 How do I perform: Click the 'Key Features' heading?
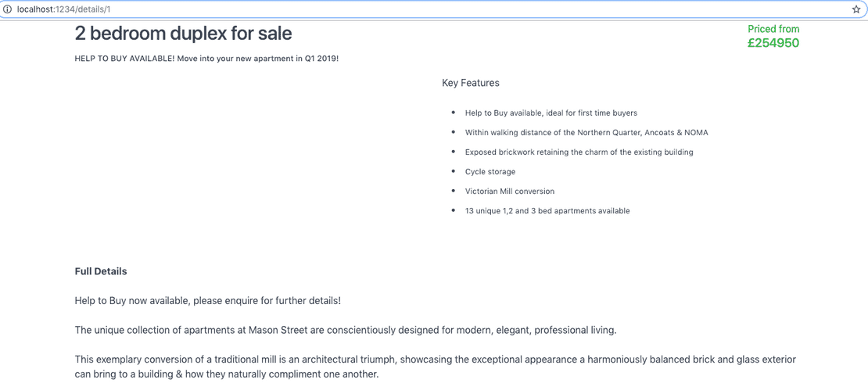(x=471, y=83)
